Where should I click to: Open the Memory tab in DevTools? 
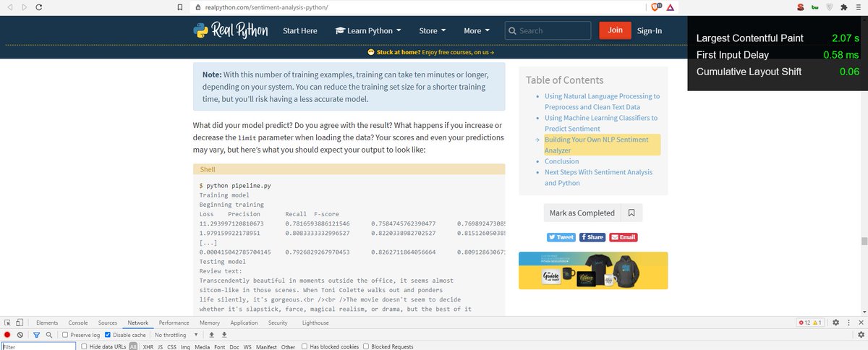tap(210, 323)
